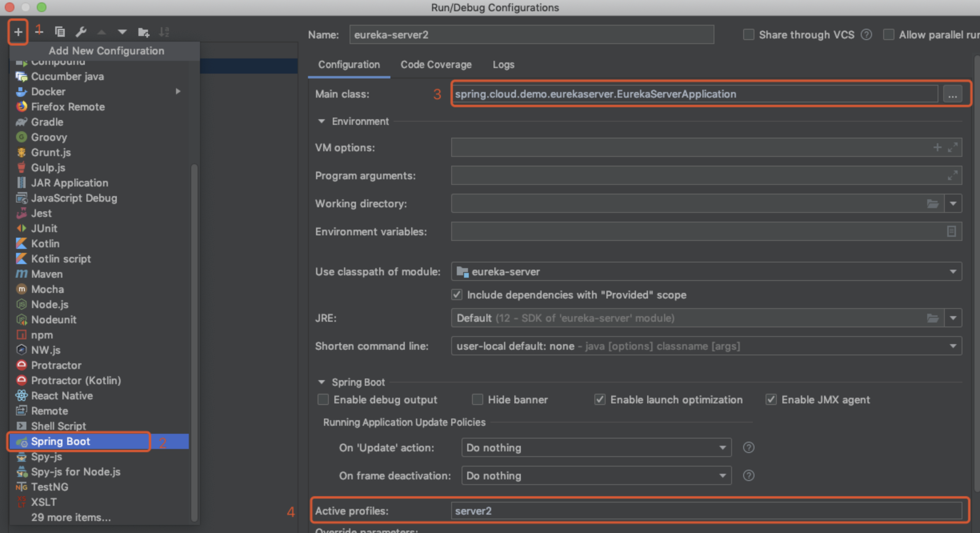Select Kotlin script configuration type

[99, 259]
